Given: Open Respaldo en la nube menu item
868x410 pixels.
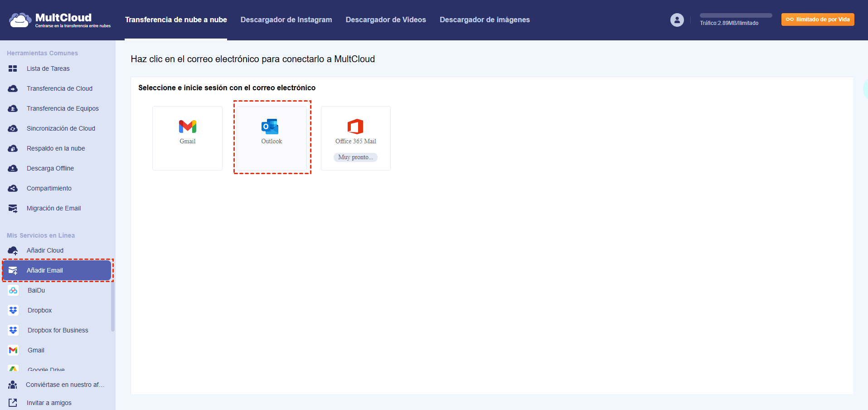Looking at the screenshot, I should pyautogui.click(x=56, y=148).
